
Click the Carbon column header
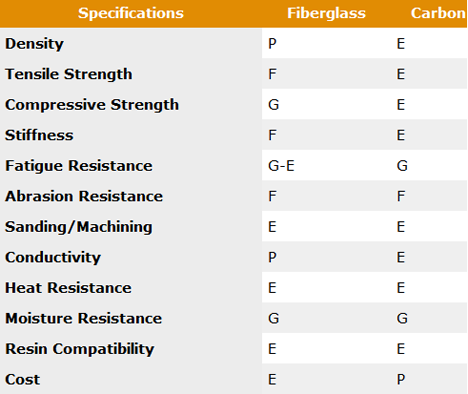tap(438, 13)
